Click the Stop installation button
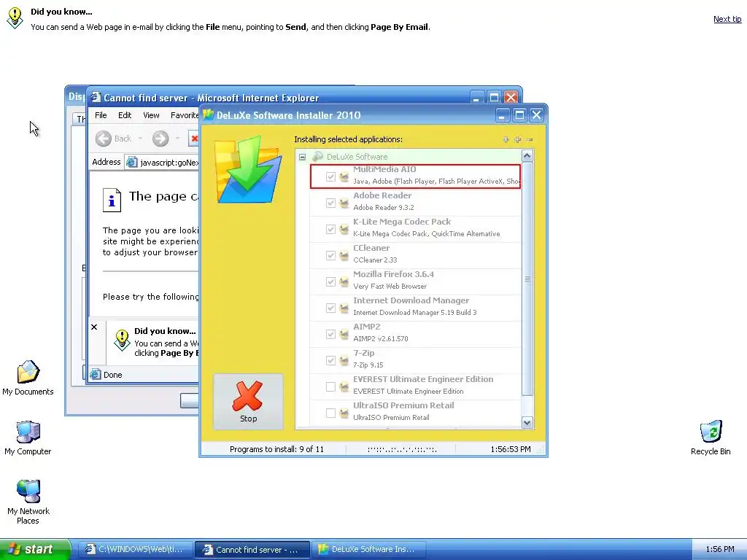Image resolution: width=747 pixels, height=560 pixels. tap(248, 402)
